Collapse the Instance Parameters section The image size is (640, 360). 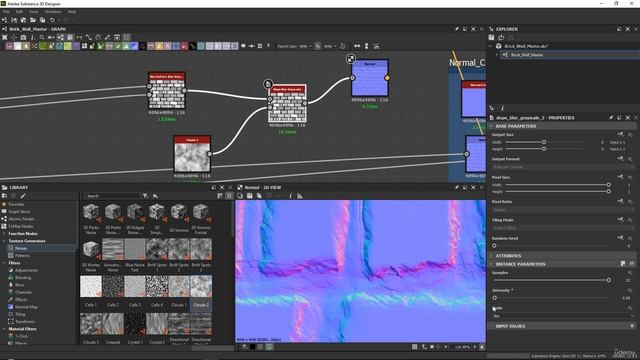pyautogui.click(x=491, y=264)
